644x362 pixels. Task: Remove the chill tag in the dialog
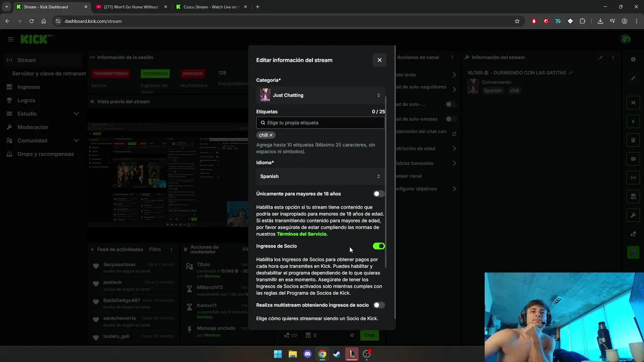[x=271, y=135]
